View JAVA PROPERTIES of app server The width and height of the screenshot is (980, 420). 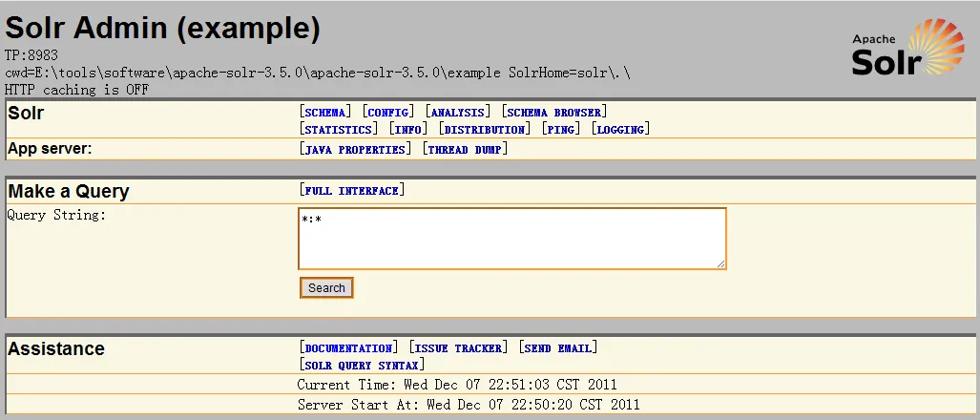tap(356, 149)
